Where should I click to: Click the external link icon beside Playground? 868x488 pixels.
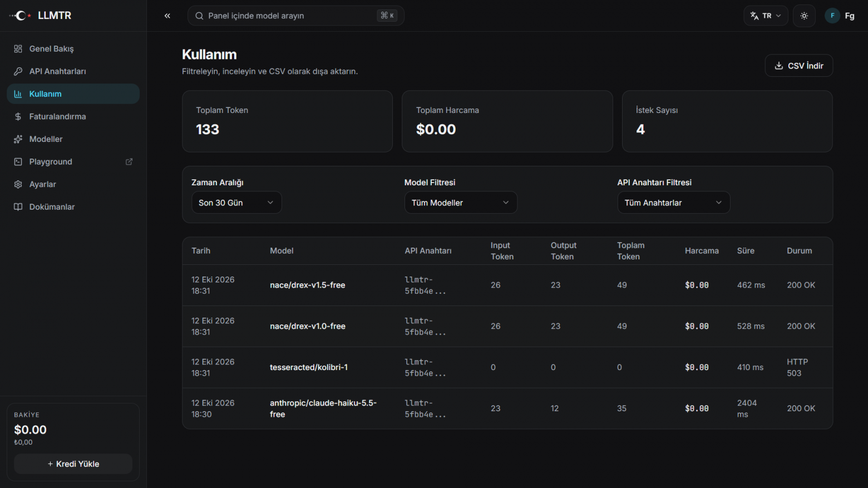(x=129, y=161)
